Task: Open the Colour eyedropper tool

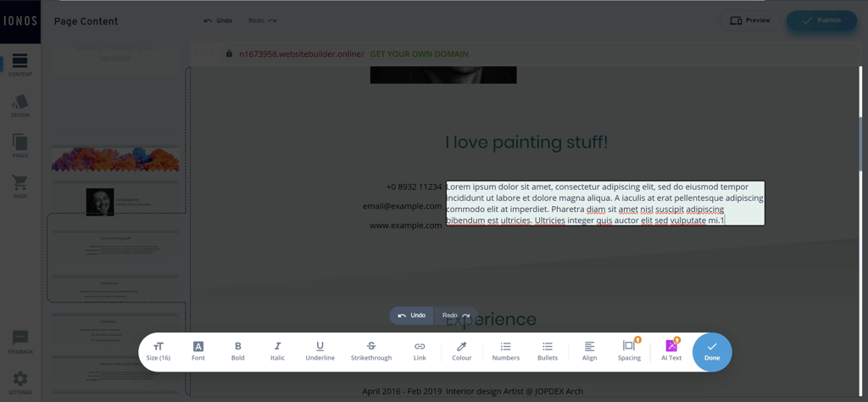Action: coord(462,352)
